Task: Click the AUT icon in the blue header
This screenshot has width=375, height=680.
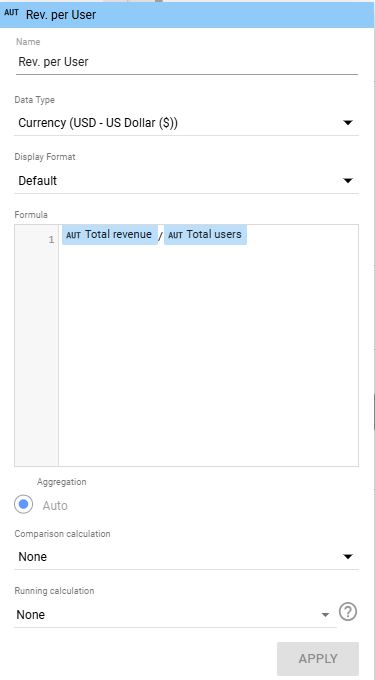Action: pyautogui.click(x=12, y=13)
